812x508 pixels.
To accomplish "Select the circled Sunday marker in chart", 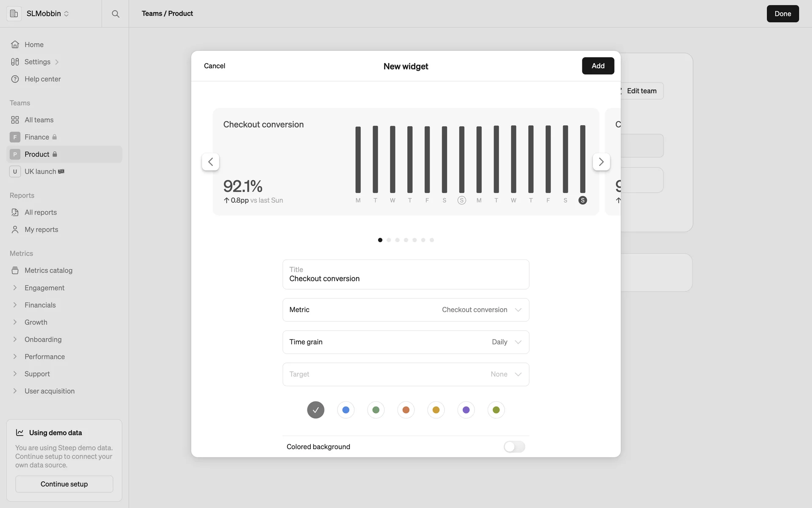I will [x=461, y=200].
